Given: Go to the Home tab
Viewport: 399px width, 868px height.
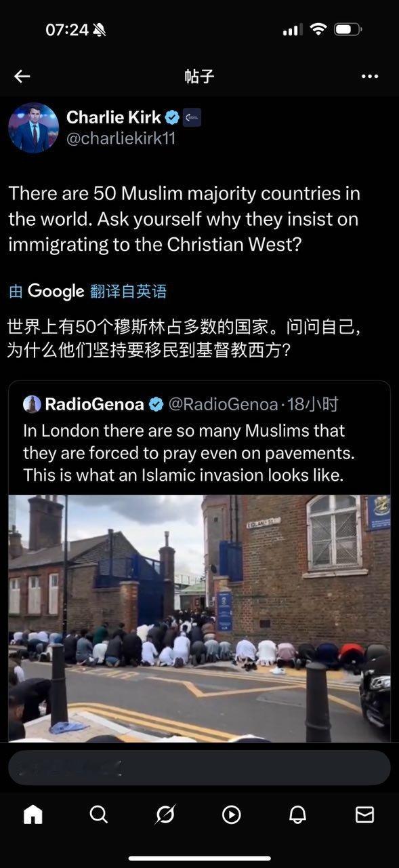Looking at the screenshot, I should [33, 814].
